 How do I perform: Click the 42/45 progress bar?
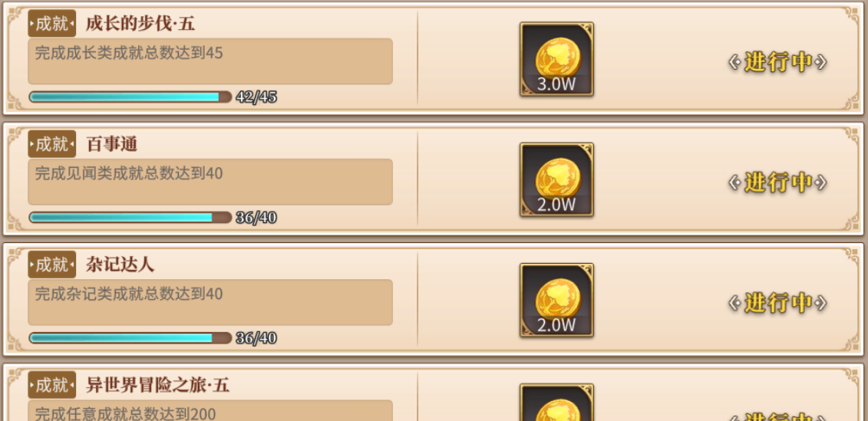[x=130, y=97]
